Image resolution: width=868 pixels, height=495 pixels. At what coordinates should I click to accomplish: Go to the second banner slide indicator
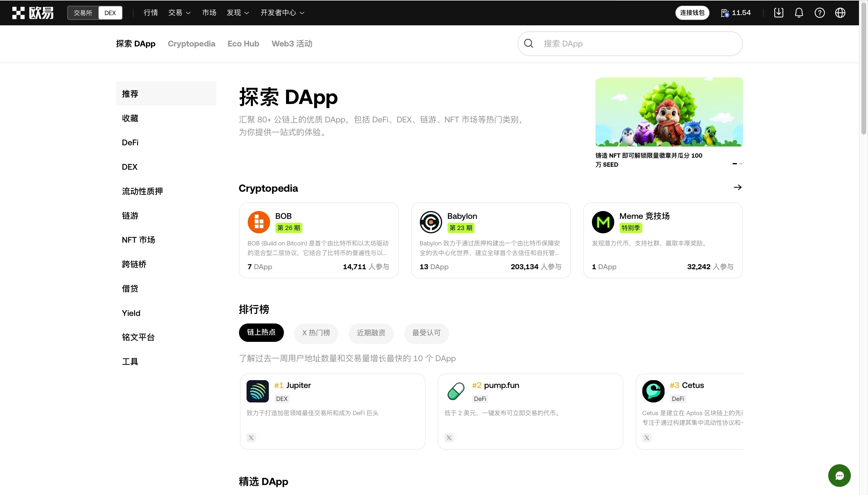pyautogui.click(x=741, y=164)
